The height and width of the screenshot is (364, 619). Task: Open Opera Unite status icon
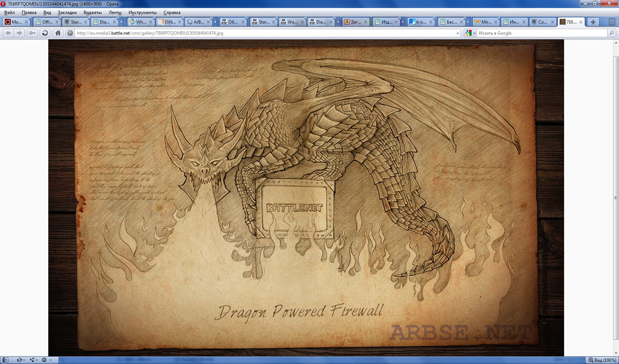32,360
